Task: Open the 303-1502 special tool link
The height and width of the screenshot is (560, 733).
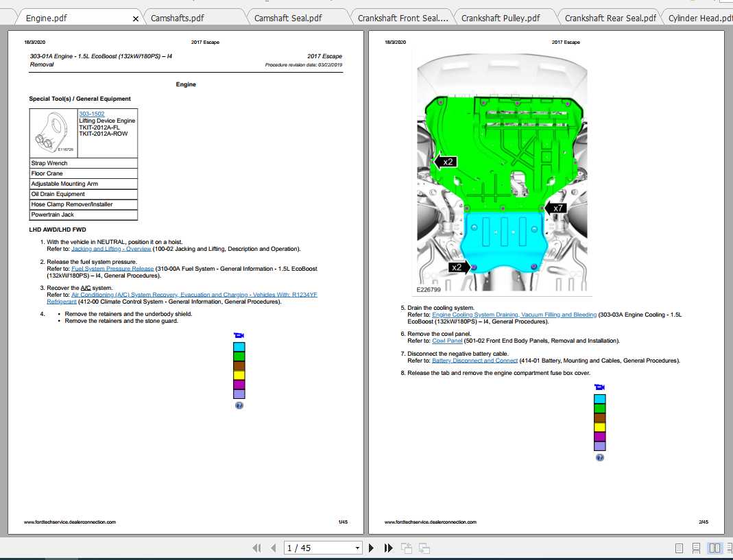Action: click(91, 114)
